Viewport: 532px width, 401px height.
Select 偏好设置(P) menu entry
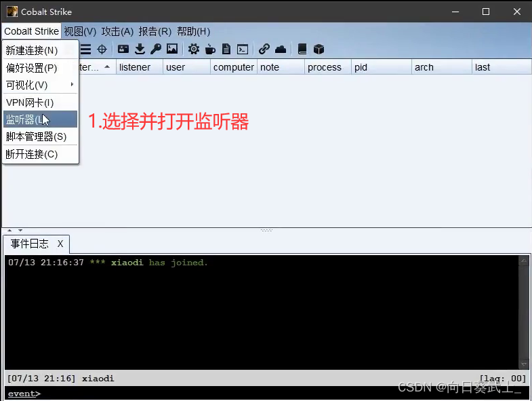point(41,68)
